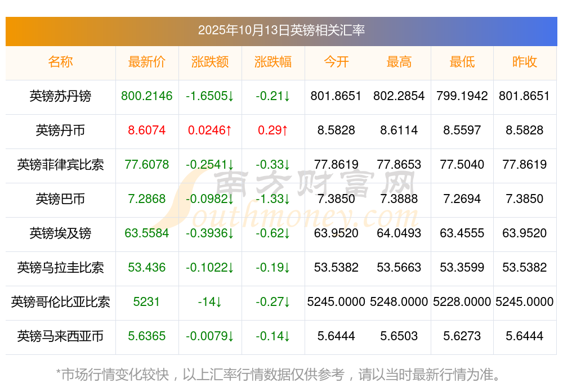
Task: Open the 英镑马来西亚币 currency pair name
Action: click(x=60, y=336)
